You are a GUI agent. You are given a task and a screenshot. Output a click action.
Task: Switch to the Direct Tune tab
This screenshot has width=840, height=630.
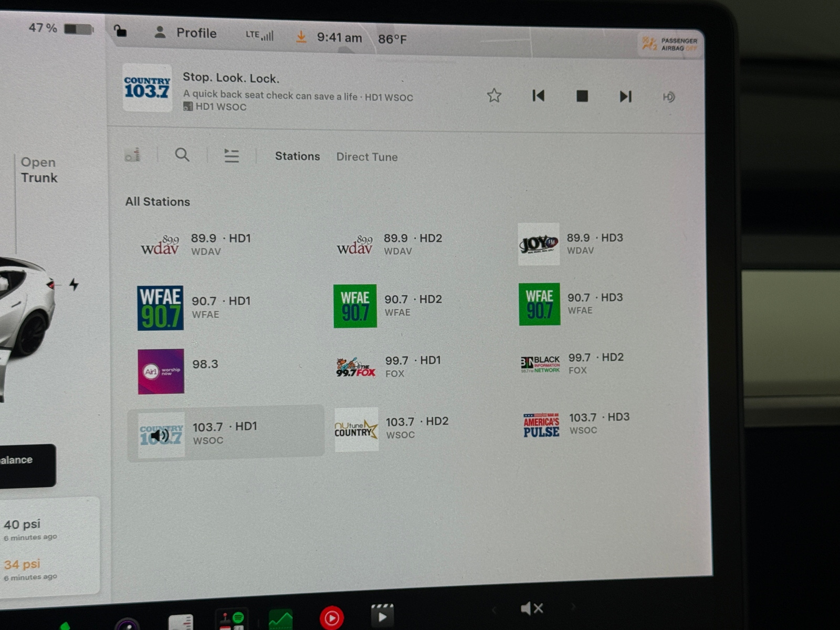tap(367, 157)
